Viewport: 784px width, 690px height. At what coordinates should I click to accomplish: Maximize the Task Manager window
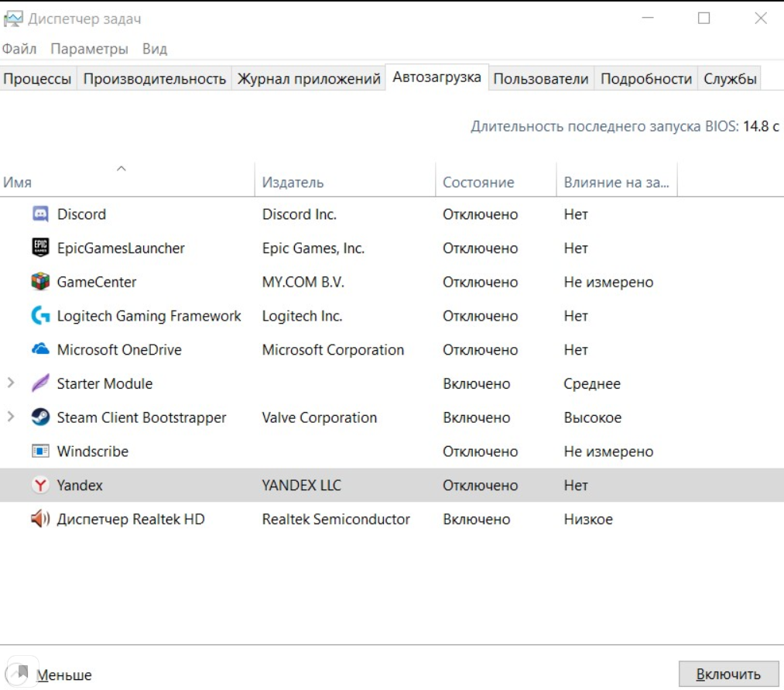point(704,18)
